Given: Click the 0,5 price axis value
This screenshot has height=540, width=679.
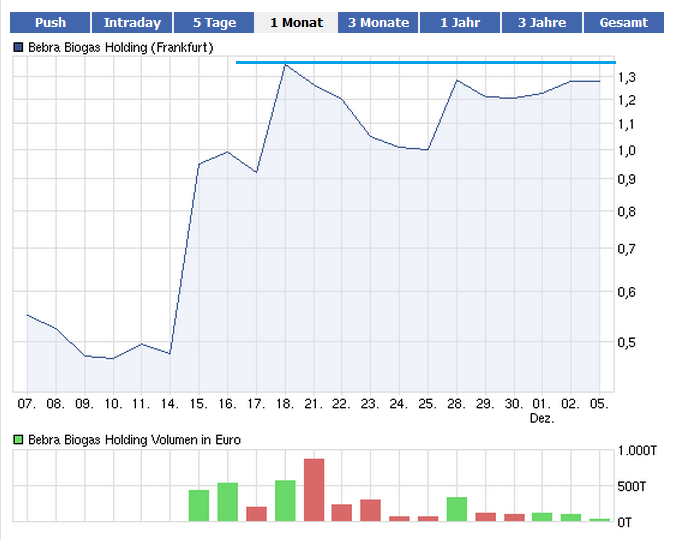Looking at the screenshot, I should coord(627,343).
